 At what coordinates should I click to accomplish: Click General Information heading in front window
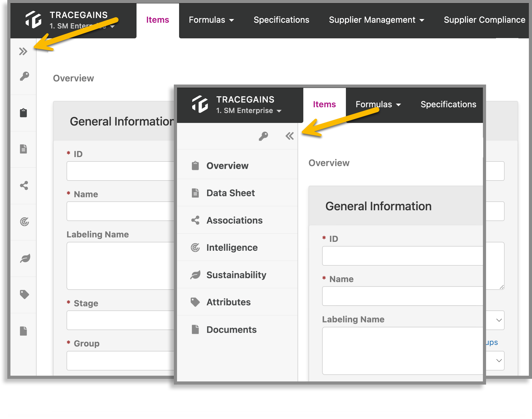tap(378, 206)
